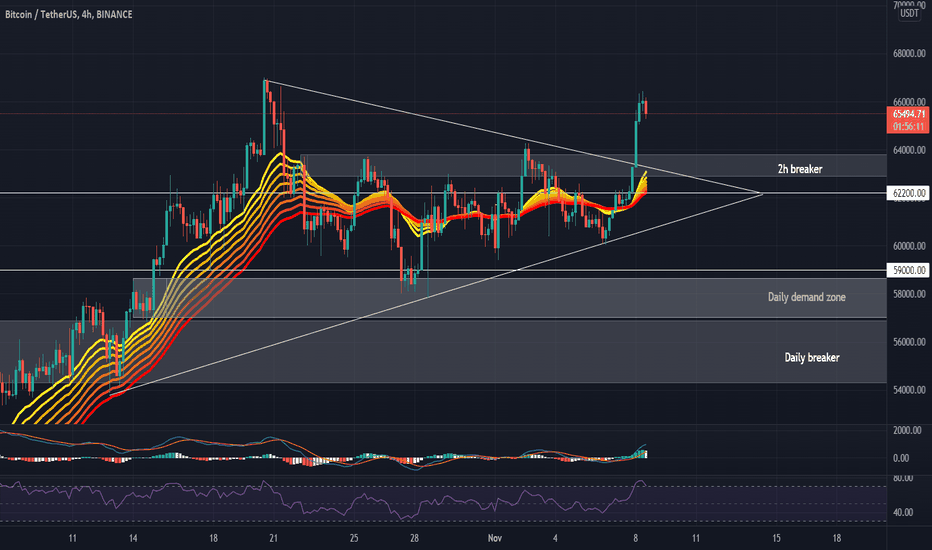This screenshot has height=550, width=932.
Task: Click the Bitcoin / TetherUS chart title
Action: (x=68, y=14)
